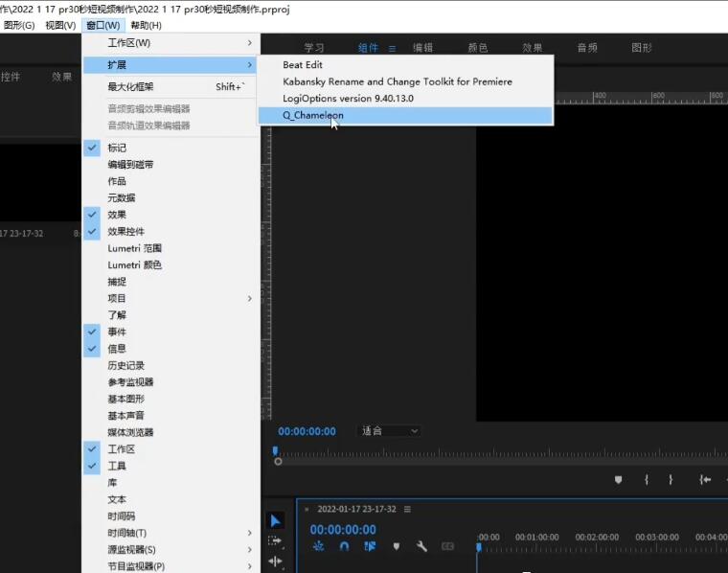The height and width of the screenshot is (573, 728).
Task: Open 窗口(W) menu
Action: [103, 25]
